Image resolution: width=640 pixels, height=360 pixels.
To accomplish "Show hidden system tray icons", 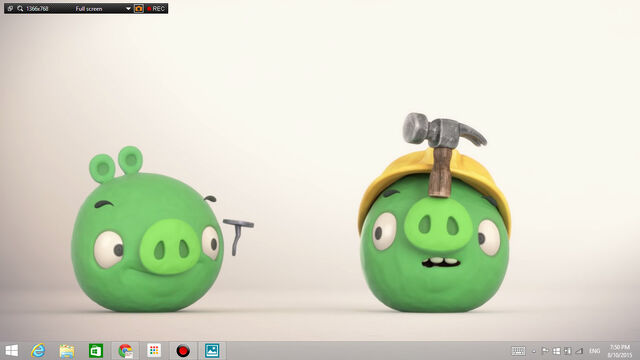I will (533, 351).
